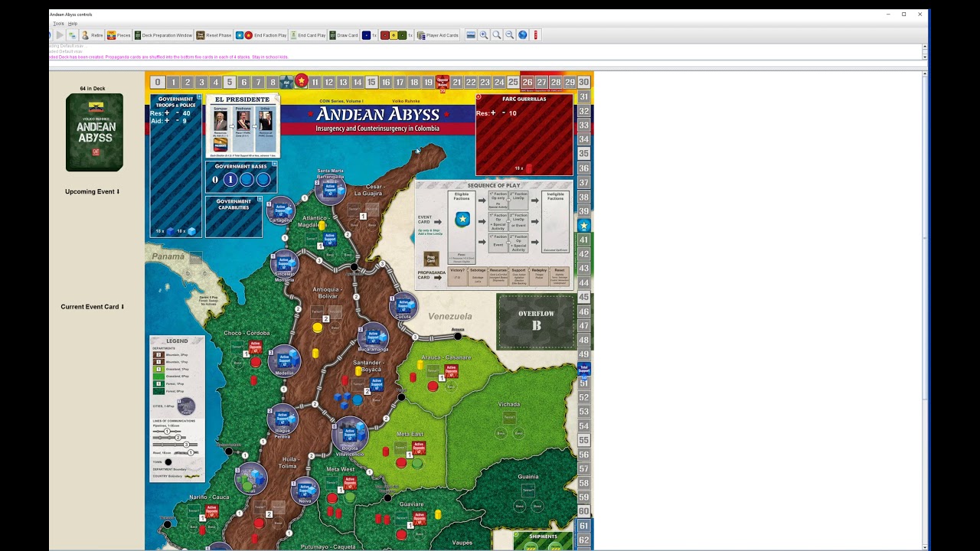
Task: Click the Current Event Card label
Action: (x=93, y=307)
